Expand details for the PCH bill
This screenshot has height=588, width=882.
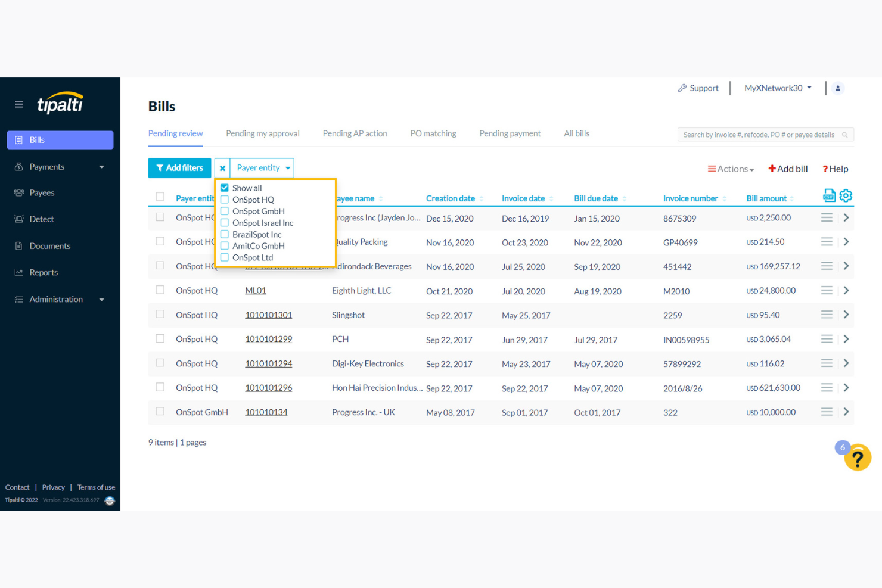point(846,339)
